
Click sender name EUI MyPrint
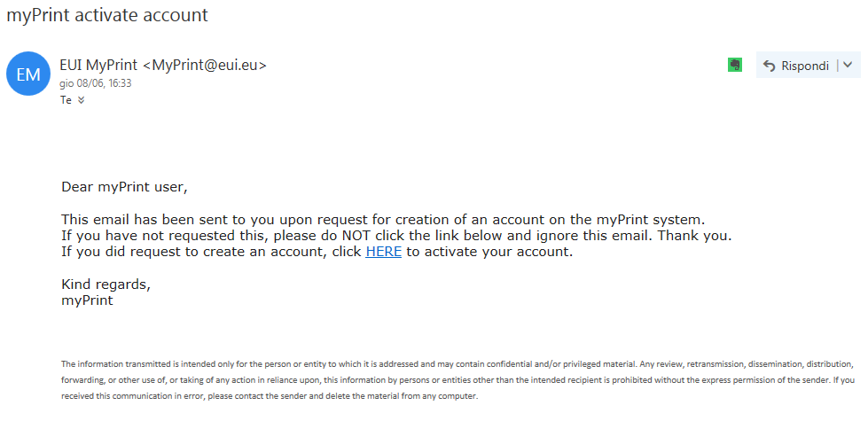coord(98,65)
